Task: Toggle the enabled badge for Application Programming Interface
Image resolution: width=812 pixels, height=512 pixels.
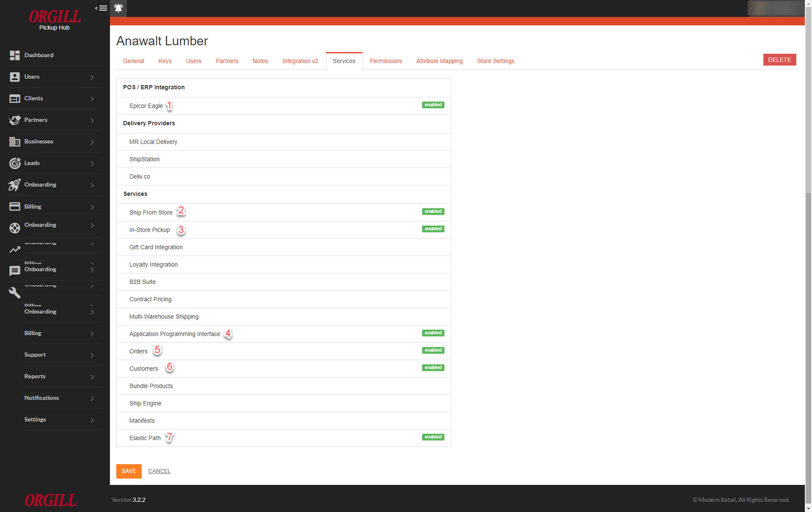Action: [433, 333]
